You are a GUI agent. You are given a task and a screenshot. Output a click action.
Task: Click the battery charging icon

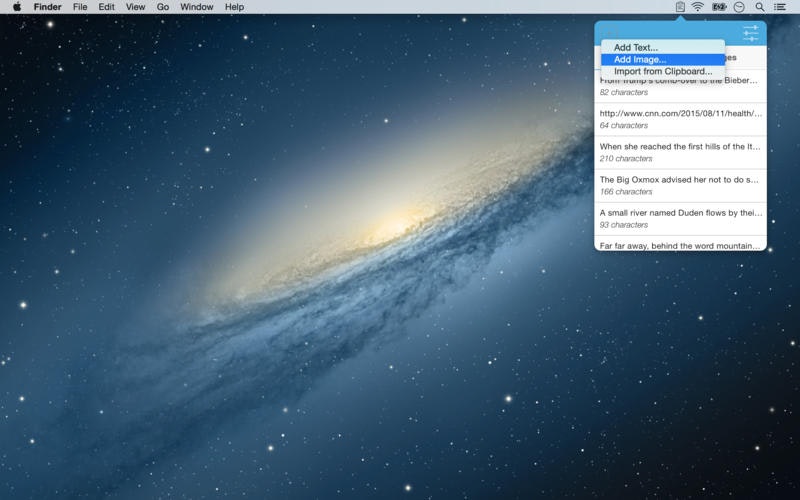point(719,7)
